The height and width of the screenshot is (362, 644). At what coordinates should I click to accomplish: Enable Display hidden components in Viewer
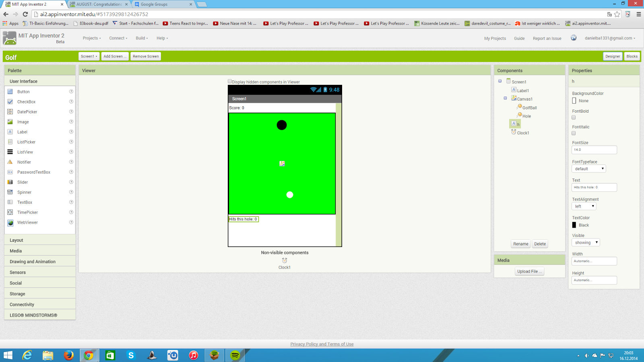click(x=229, y=81)
